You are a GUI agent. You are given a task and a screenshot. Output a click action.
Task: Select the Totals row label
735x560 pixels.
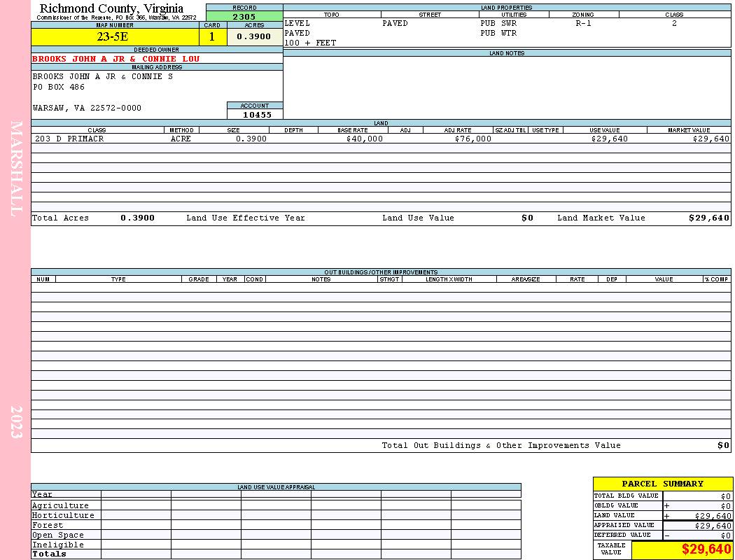[x=49, y=554]
